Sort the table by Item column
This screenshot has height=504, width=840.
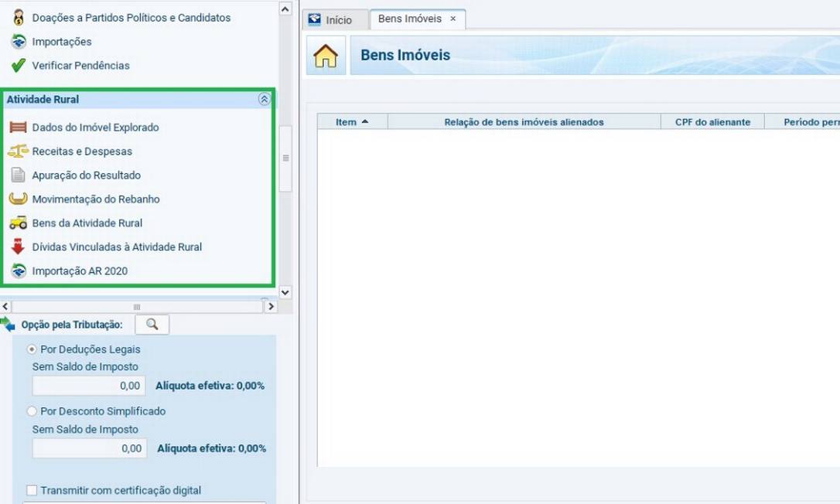[x=351, y=122]
